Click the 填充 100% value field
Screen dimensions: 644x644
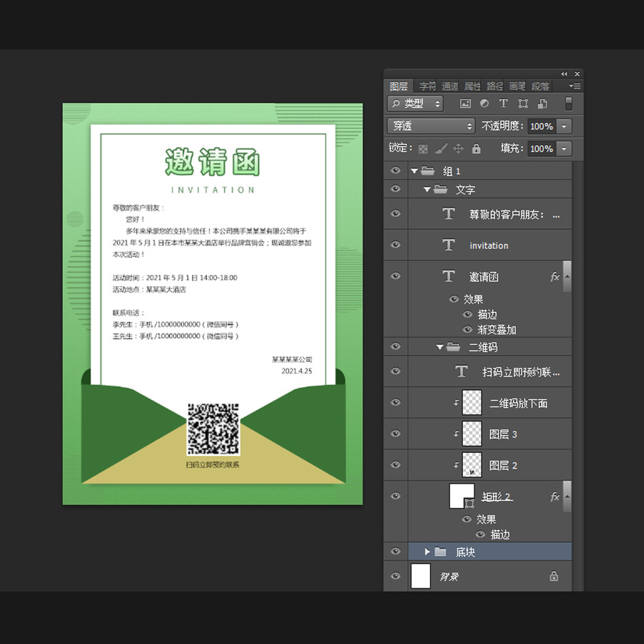pos(542,149)
